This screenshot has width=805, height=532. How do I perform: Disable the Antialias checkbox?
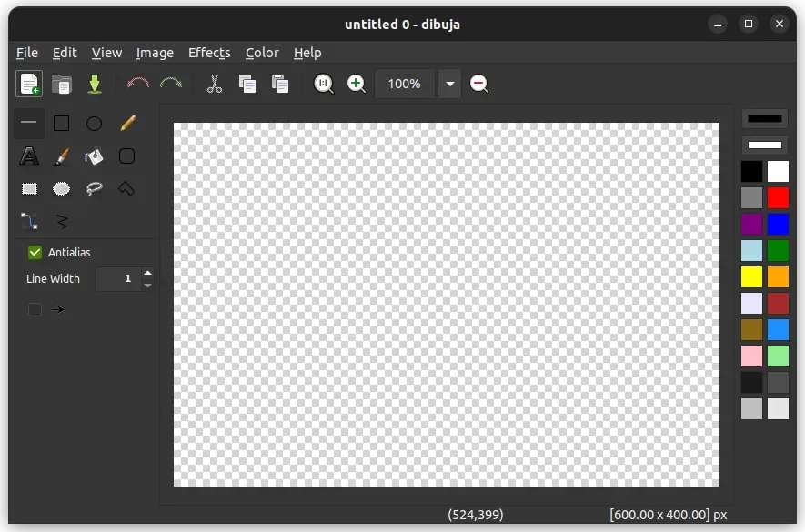point(35,252)
